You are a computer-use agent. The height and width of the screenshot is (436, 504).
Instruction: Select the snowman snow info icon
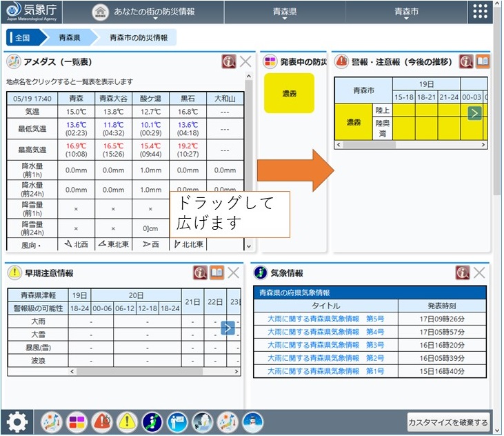[x=252, y=422]
